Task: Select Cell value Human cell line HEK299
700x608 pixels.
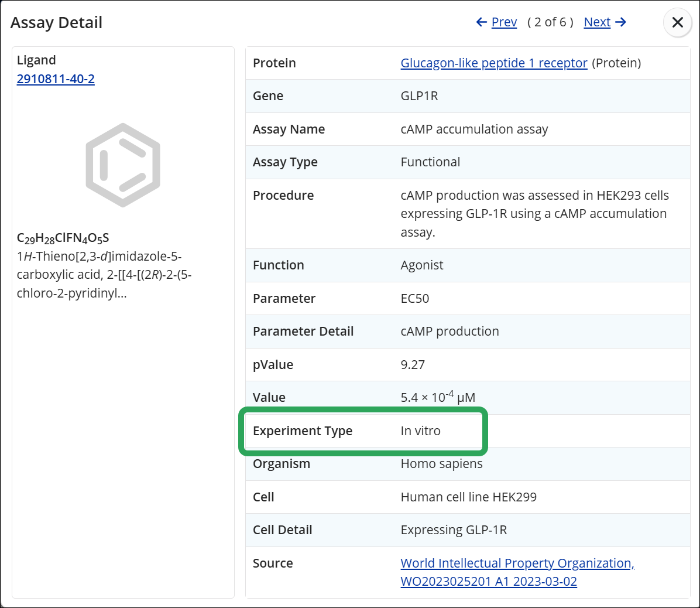Action: pos(468,497)
